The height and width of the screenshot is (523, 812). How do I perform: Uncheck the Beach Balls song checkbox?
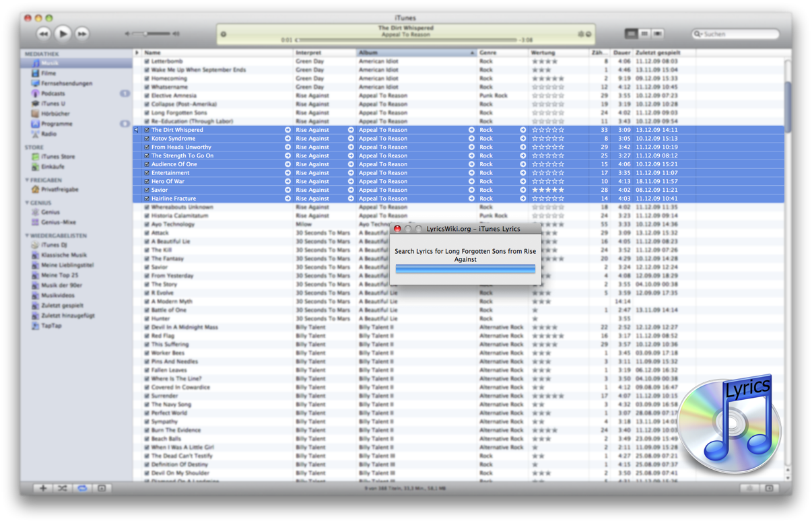tap(147, 439)
